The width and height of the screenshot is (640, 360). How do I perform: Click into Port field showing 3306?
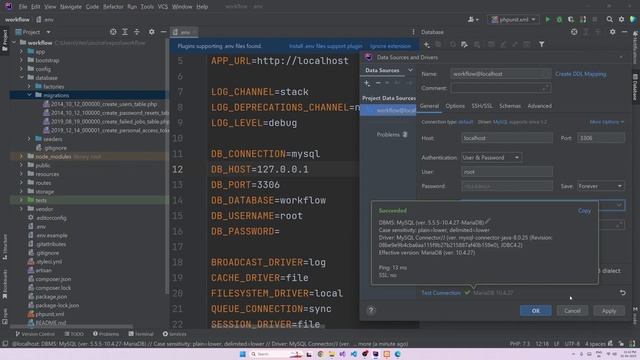(x=600, y=138)
